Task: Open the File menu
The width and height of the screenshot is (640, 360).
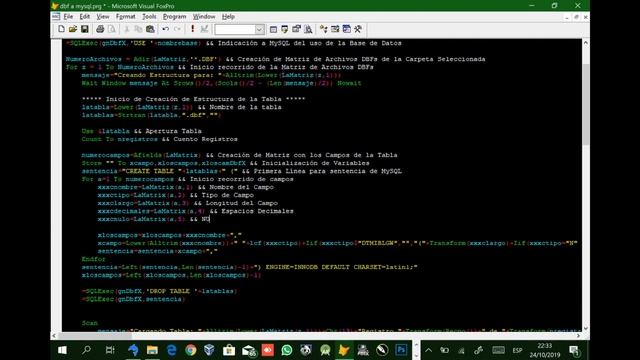Action: click(68, 17)
